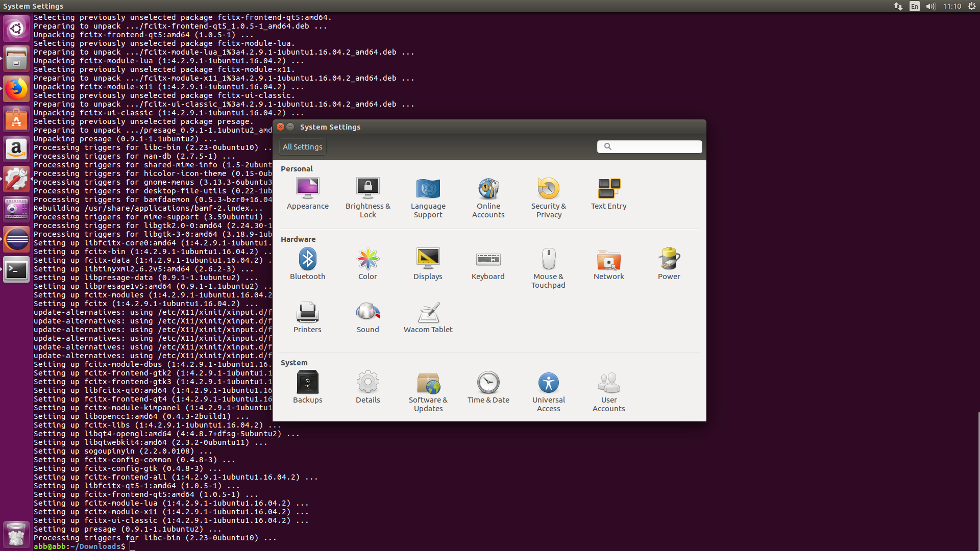
Task: Launch Firefox from the launcher
Action: [x=16, y=88]
